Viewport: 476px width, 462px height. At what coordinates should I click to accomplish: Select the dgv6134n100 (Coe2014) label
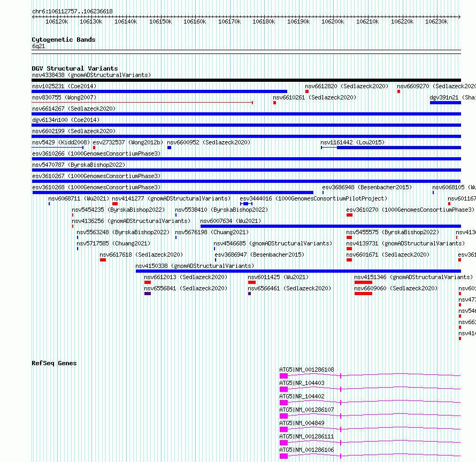(x=66, y=120)
